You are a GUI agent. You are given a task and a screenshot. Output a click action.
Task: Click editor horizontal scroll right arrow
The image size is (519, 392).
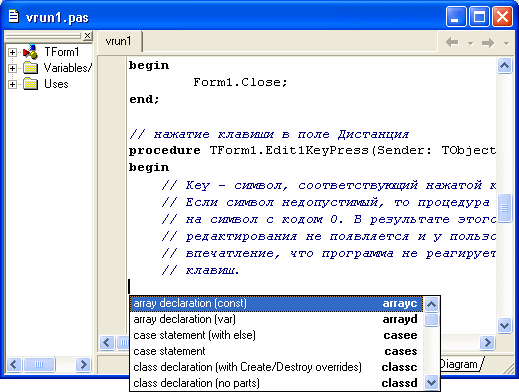tap(487, 342)
